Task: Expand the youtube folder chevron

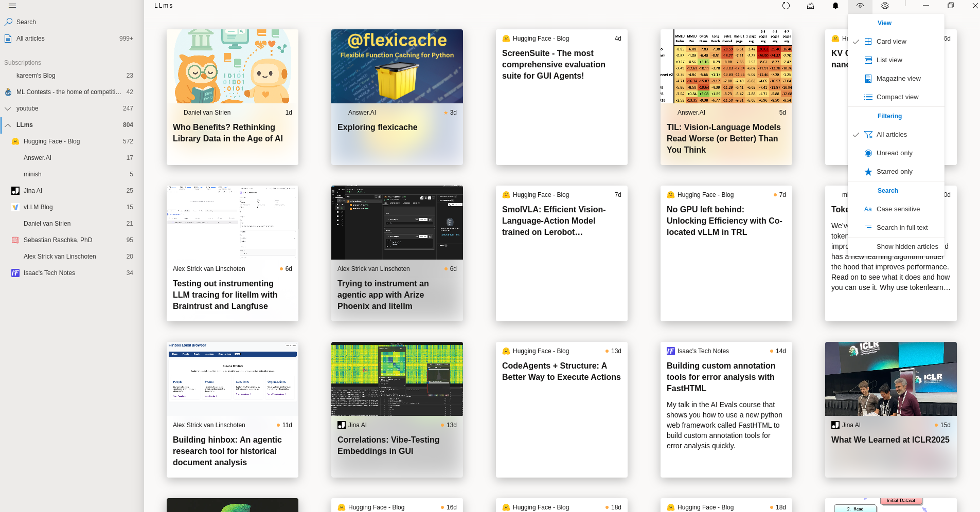Action: [x=8, y=108]
